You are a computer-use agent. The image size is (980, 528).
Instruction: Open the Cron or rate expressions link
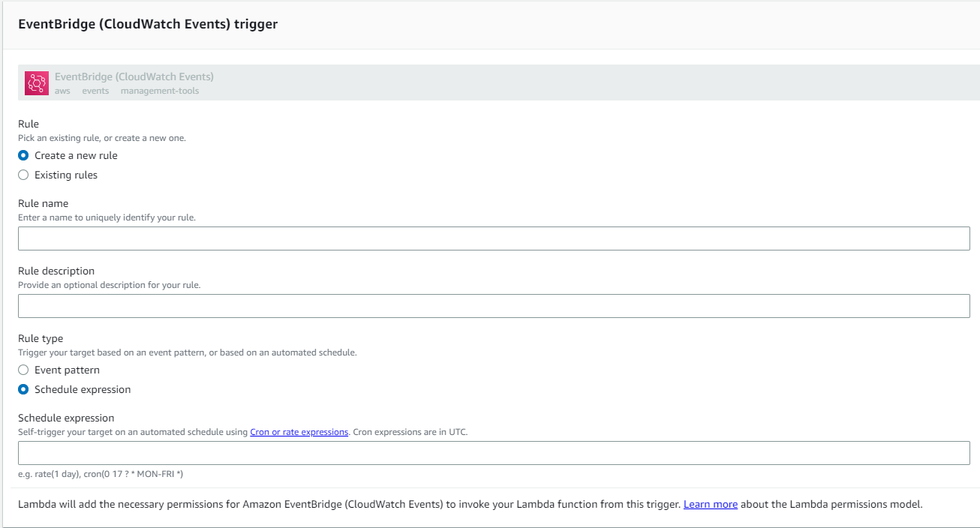(299, 432)
